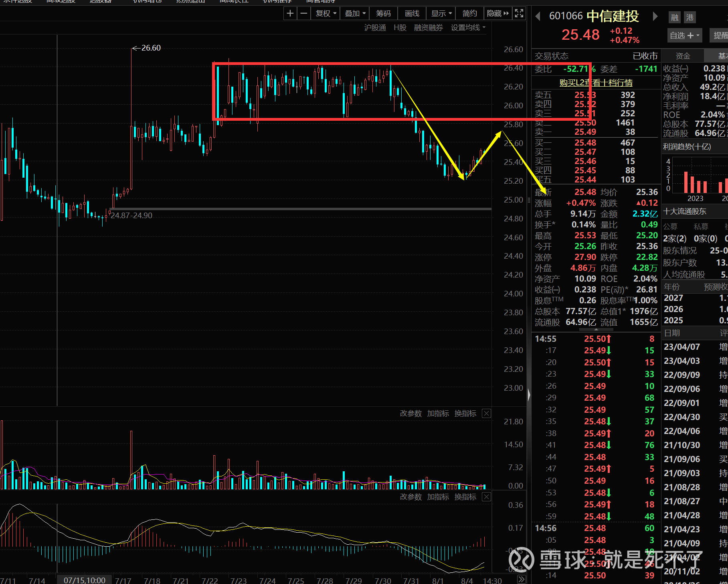Click 改参数 in MACD indicator panel
Image resolution: width=728 pixels, height=584 pixels.
pyautogui.click(x=411, y=497)
